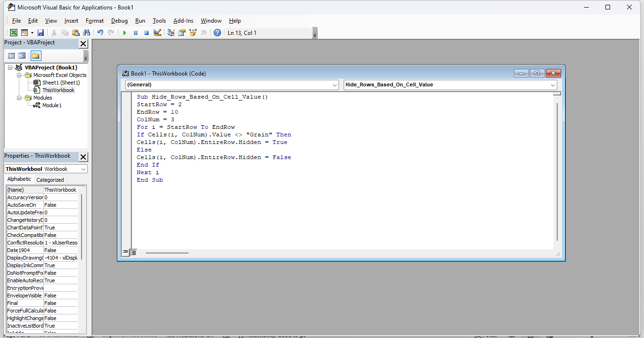Toggle Folders view in Project Explorer
The image size is (644, 338).
[x=35, y=55]
